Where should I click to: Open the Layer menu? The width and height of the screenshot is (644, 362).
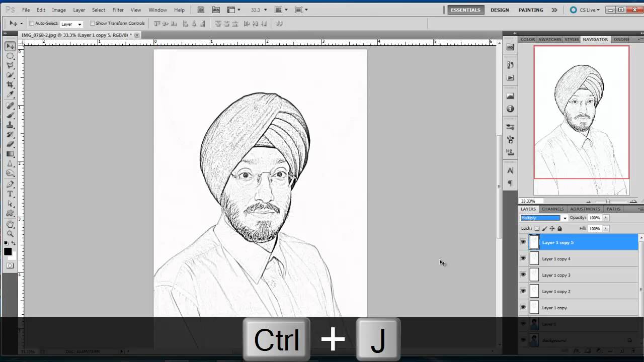click(79, 10)
